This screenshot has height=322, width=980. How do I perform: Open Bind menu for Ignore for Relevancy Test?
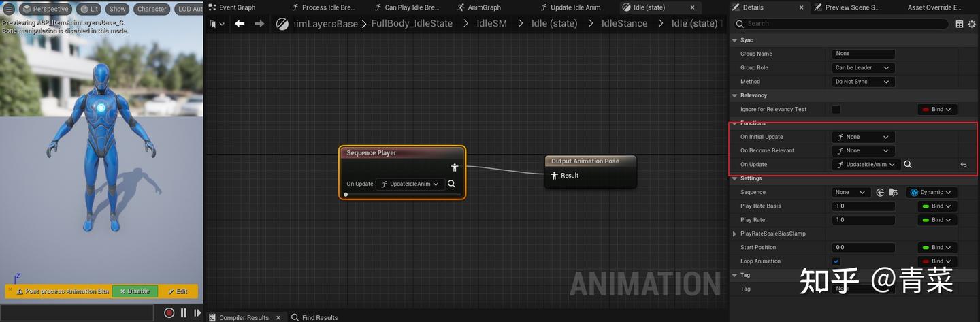(x=937, y=109)
